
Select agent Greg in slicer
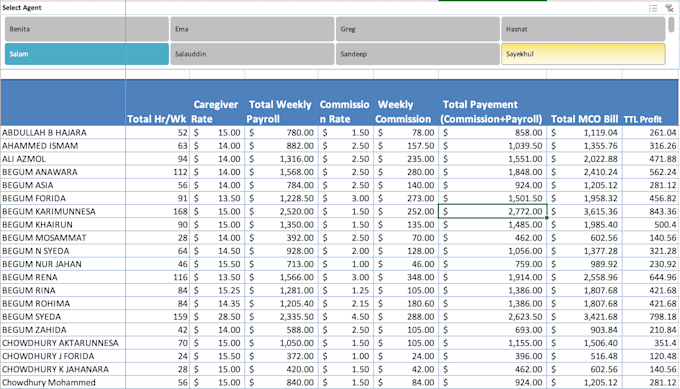(418, 29)
